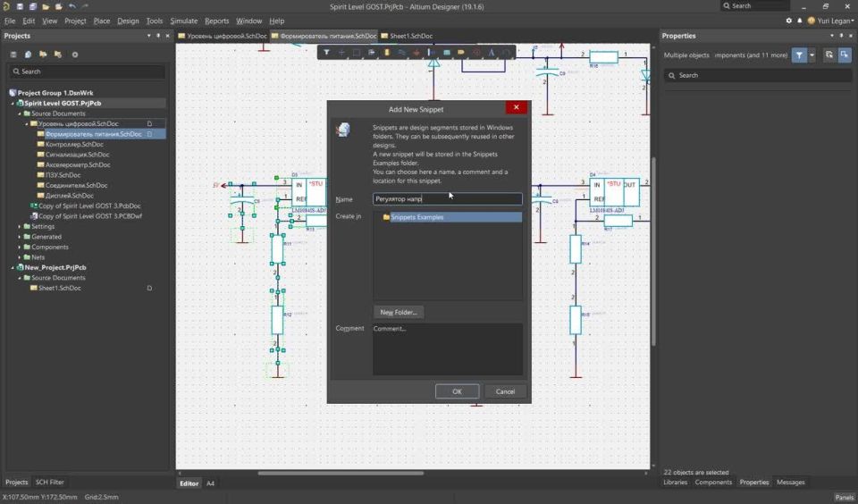Select Контроллер.SchDoc in Projects tree
858x504 pixels.
pos(74,145)
